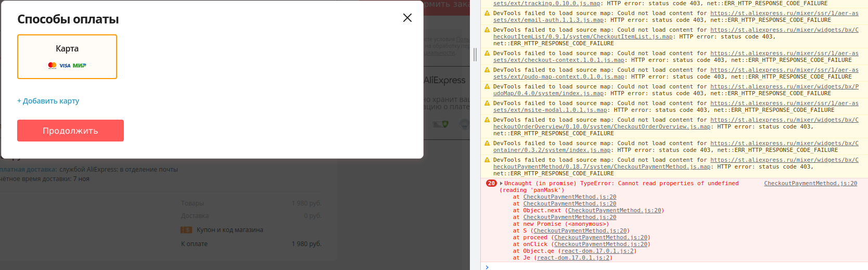Viewport: 868px width, 270px height.
Task: Expand the Uncaught TypeError message triangle
Action: (501, 183)
